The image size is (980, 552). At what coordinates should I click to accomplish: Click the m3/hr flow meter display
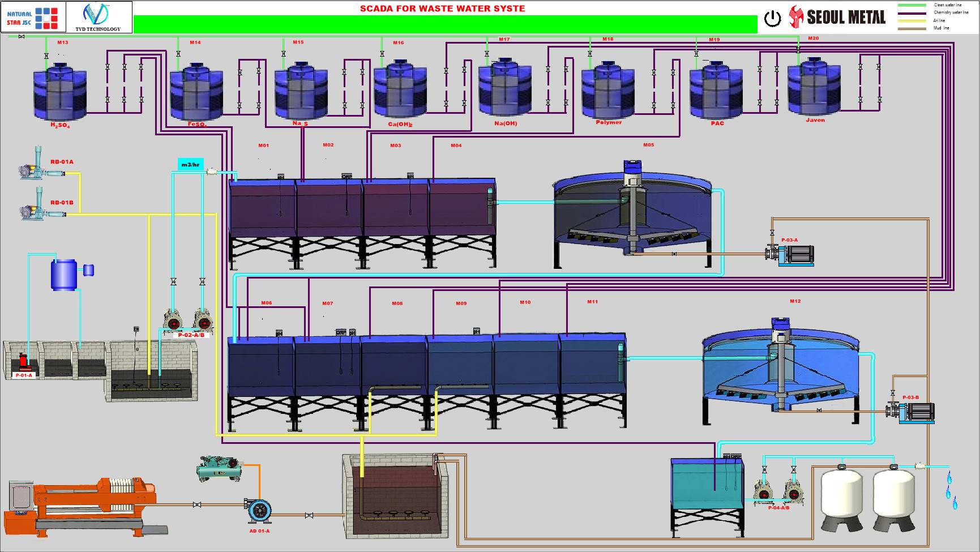click(190, 165)
